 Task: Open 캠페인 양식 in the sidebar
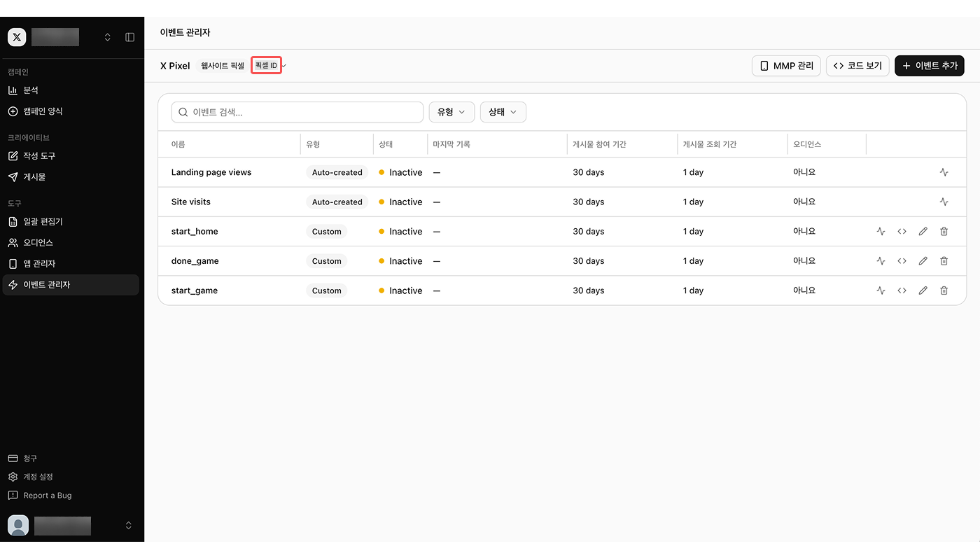coord(71,111)
